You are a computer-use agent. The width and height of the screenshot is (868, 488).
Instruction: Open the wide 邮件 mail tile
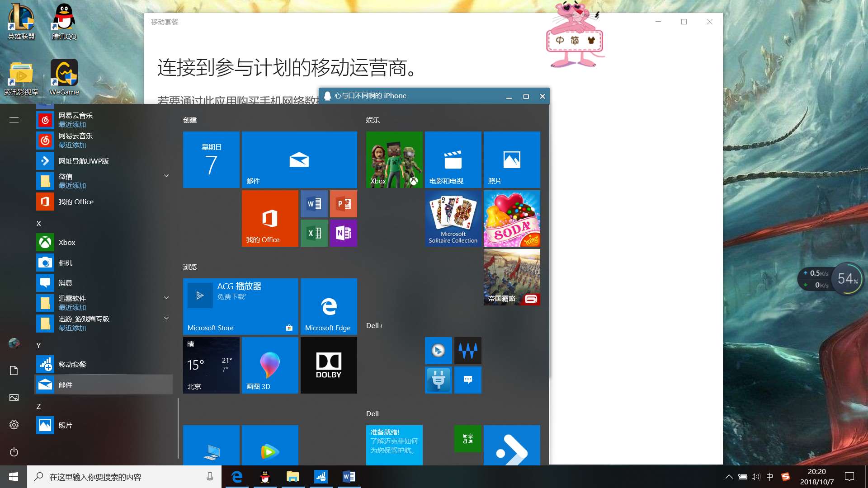(299, 160)
